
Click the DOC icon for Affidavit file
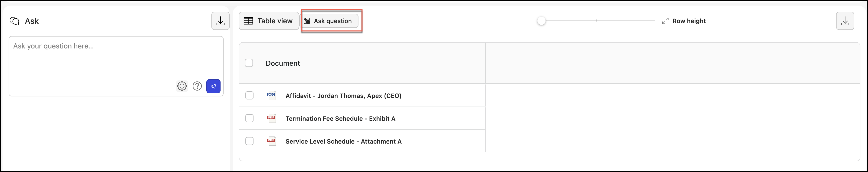point(271,95)
